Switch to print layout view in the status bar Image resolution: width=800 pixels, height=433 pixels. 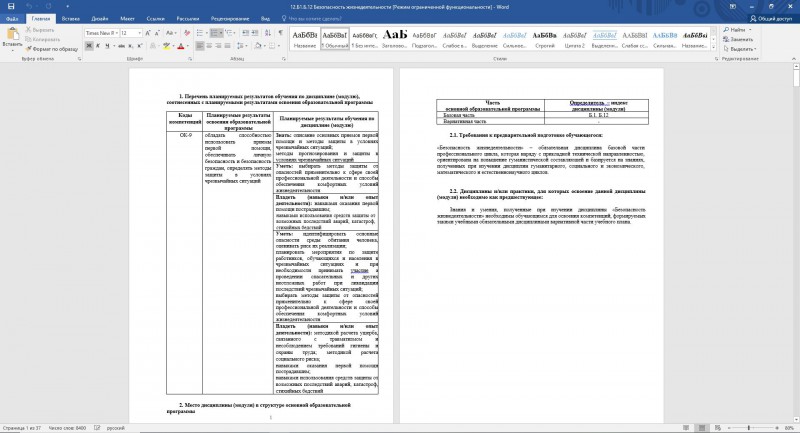coord(702,428)
